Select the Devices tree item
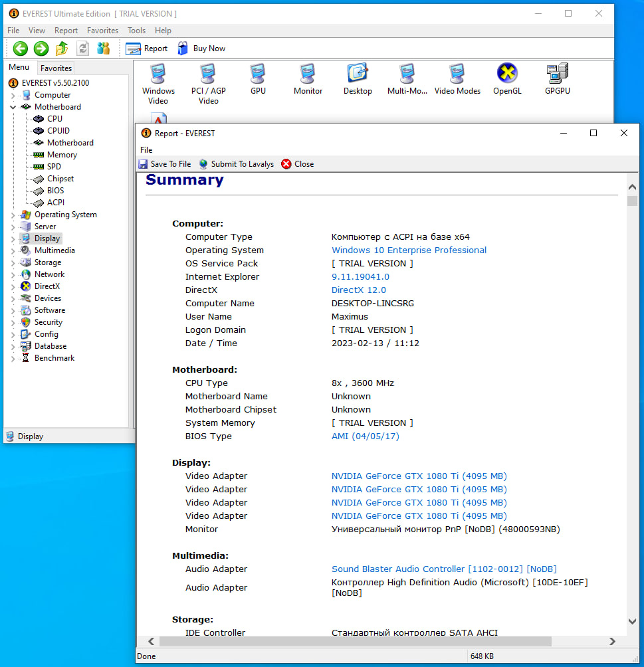The height and width of the screenshot is (667, 644). [x=48, y=298]
